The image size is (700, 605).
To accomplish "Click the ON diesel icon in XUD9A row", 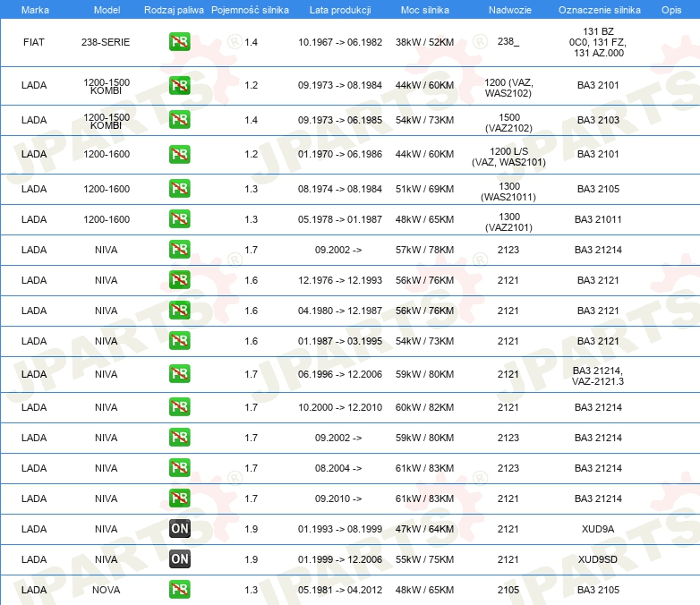I will (x=179, y=529).
